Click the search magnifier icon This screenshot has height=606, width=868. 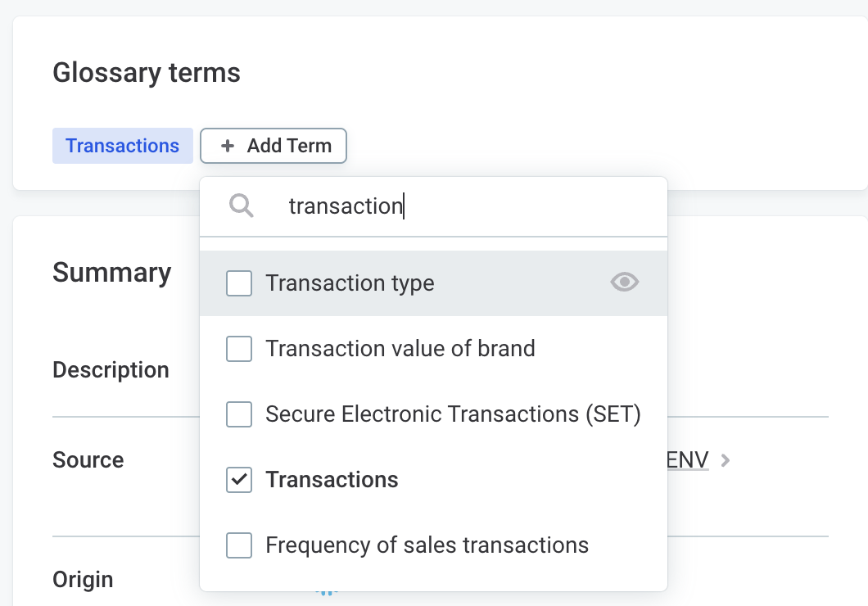tap(241, 206)
